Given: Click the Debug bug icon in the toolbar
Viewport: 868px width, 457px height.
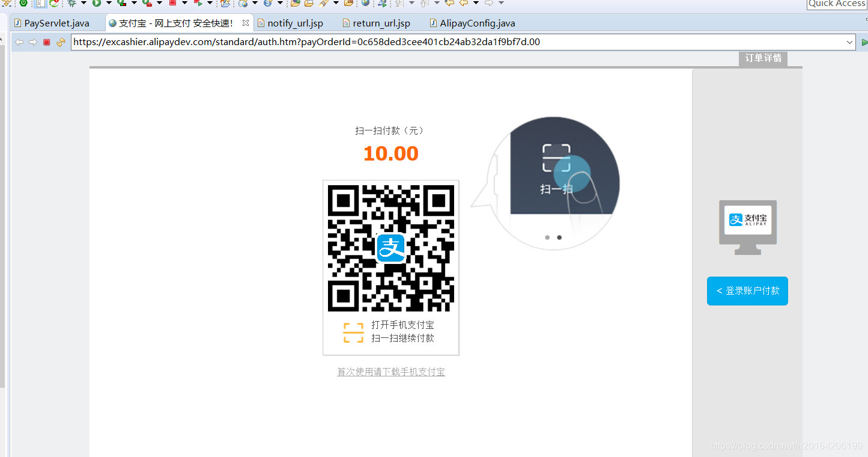Looking at the screenshot, I should 71,3.
